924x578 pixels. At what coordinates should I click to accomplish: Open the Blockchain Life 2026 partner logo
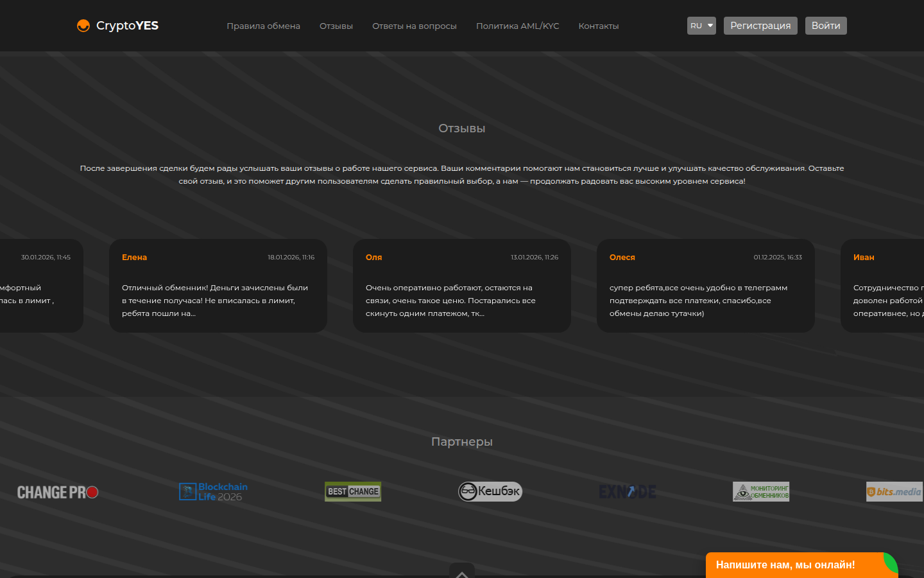click(213, 492)
